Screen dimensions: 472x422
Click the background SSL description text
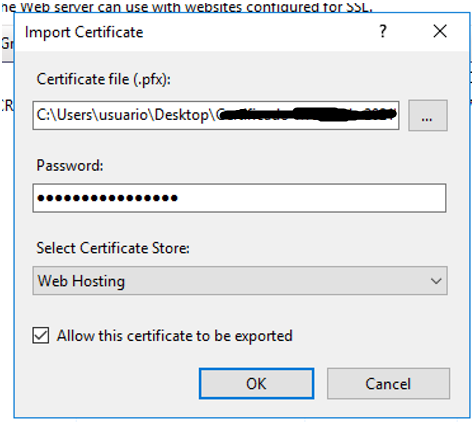click(x=187, y=6)
